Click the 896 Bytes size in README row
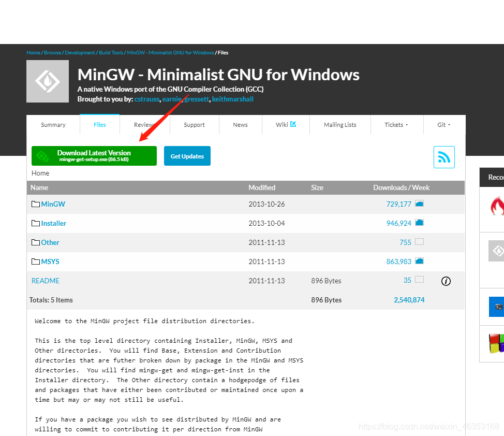The height and width of the screenshot is (436, 504). click(326, 281)
